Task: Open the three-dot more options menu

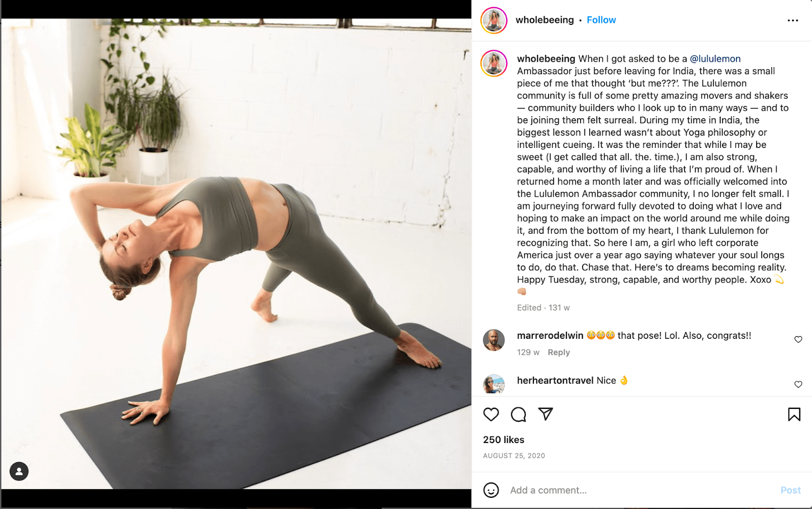Action: pos(793,20)
